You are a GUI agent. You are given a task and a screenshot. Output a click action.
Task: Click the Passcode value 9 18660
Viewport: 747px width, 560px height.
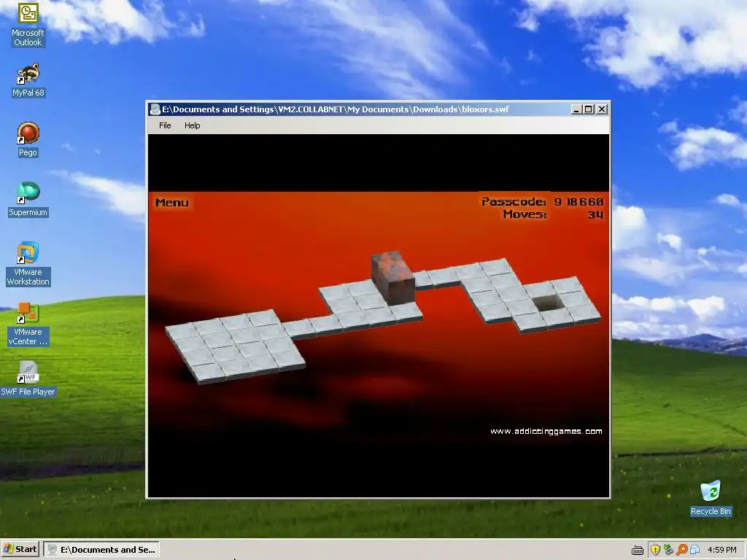click(x=578, y=202)
